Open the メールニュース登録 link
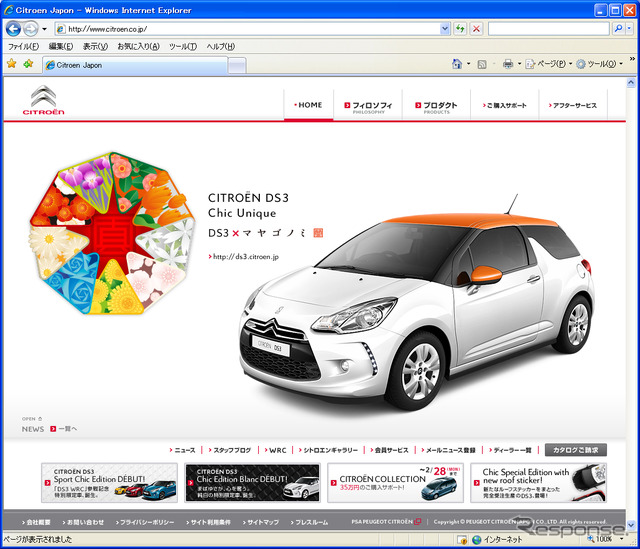Screen dimensions: 640x549 tap(448, 450)
